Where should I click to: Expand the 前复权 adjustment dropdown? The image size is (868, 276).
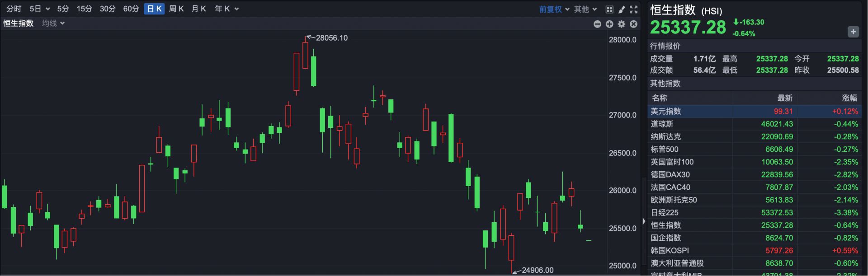coord(554,9)
